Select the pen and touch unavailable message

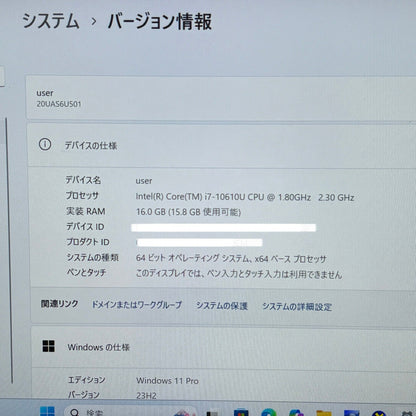pyautogui.click(x=239, y=274)
